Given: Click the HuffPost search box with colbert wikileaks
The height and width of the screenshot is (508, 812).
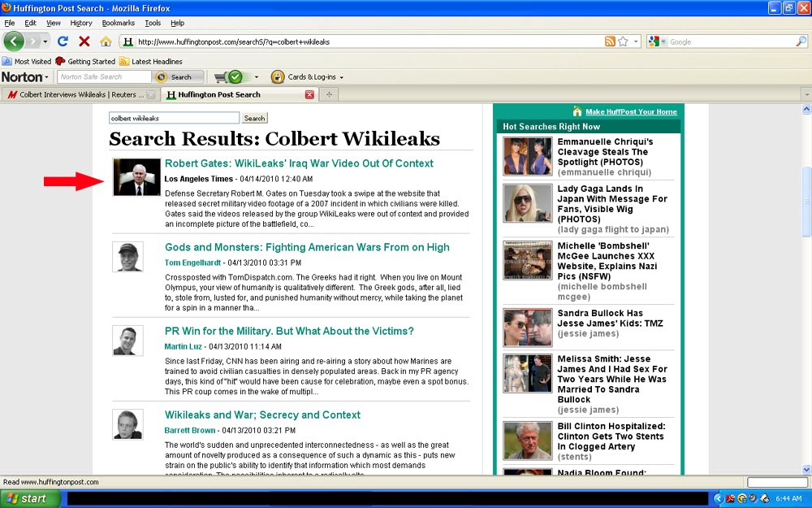Looking at the screenshot, I should click(174, 118).
